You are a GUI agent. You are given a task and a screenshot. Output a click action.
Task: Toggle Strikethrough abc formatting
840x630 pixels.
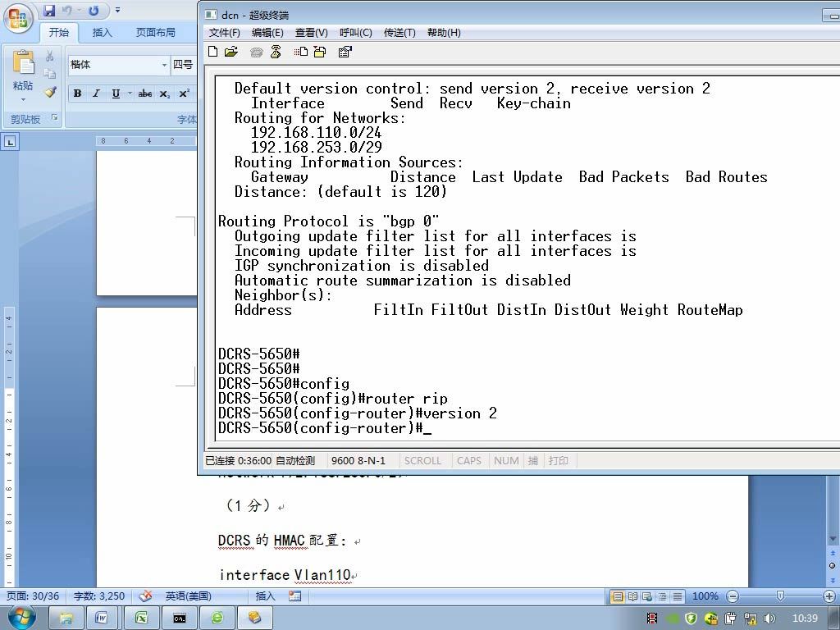(x=144, y=94)
